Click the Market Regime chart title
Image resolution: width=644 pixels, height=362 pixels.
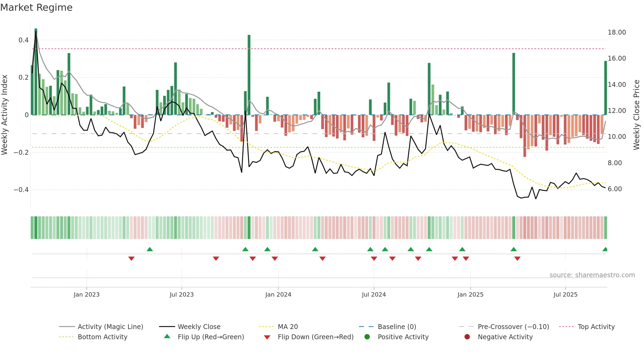click(36, 8)
